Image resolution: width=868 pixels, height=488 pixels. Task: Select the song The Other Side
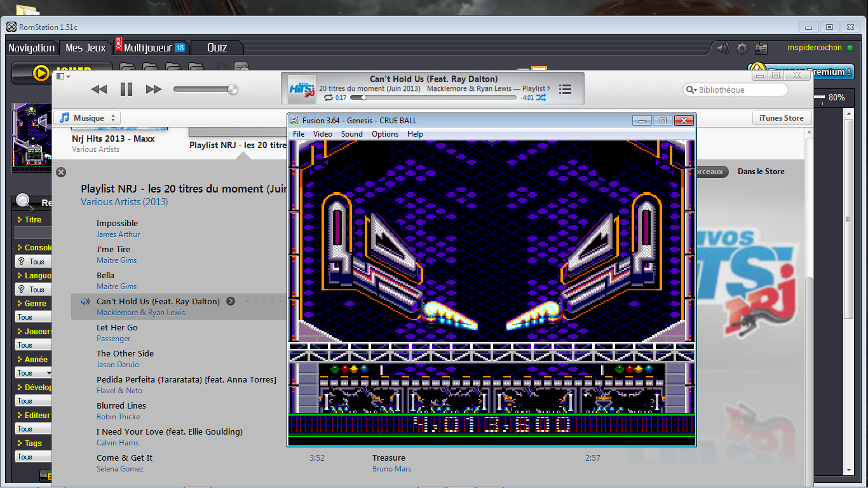coord(125,354)
